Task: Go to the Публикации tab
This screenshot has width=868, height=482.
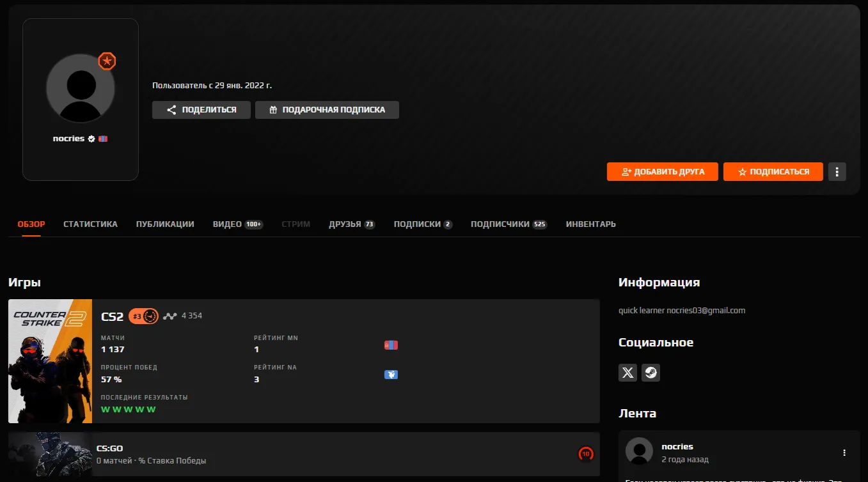Action: 165,224
